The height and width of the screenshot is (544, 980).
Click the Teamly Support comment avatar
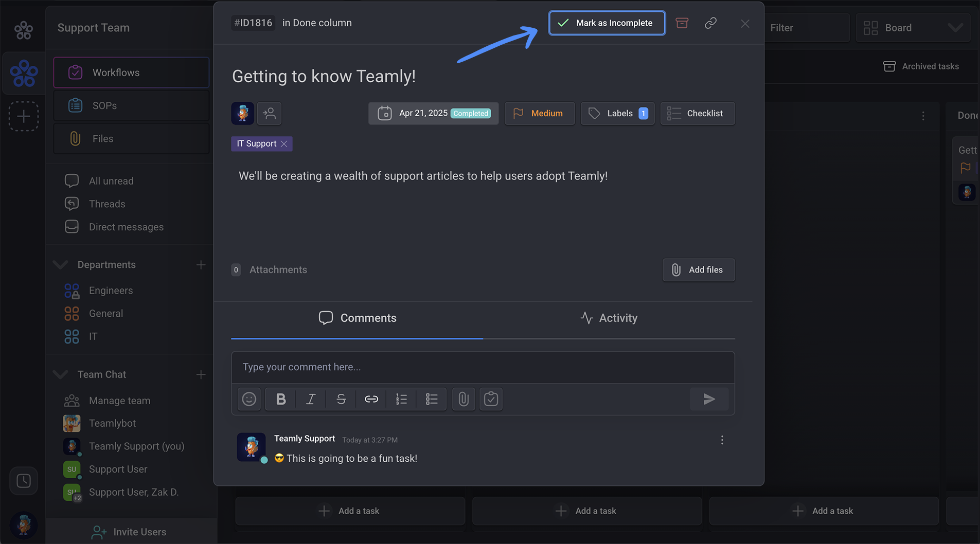coord(252,447)
